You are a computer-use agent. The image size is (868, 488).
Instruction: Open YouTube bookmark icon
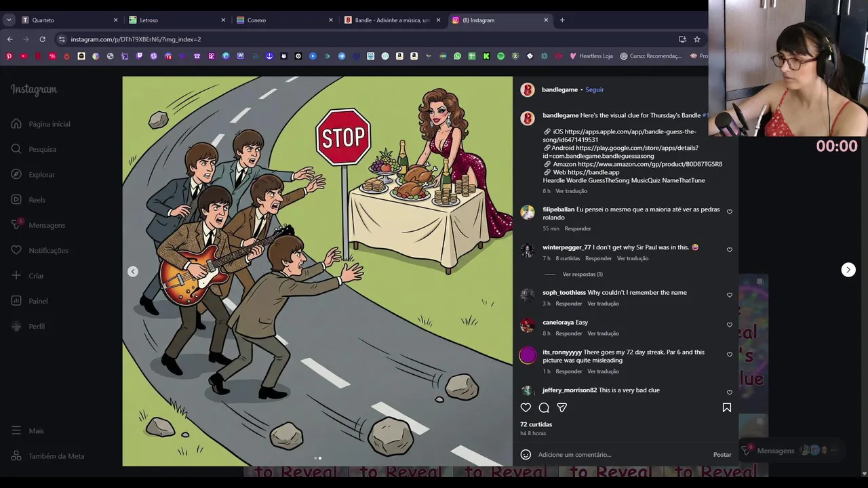23,56
